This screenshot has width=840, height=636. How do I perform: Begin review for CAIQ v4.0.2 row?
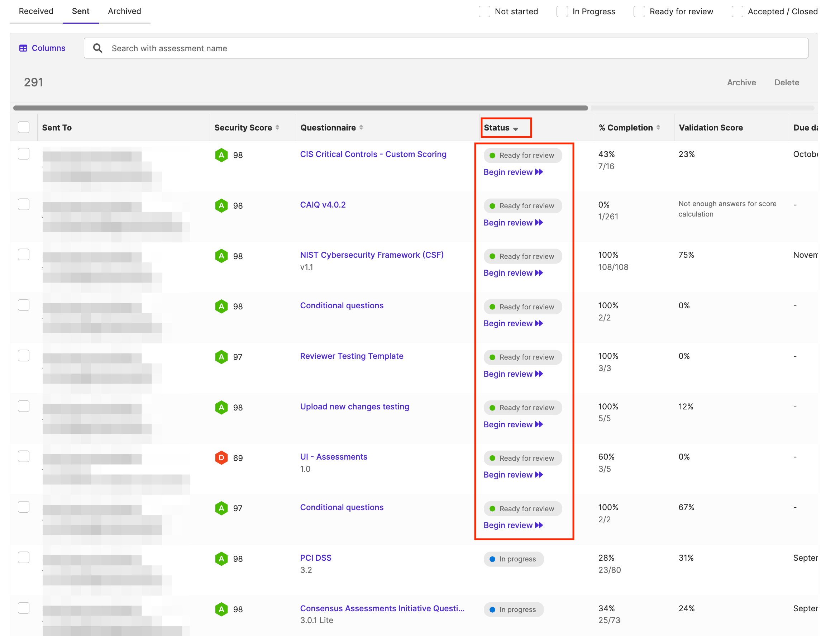(x=513, y=223)
